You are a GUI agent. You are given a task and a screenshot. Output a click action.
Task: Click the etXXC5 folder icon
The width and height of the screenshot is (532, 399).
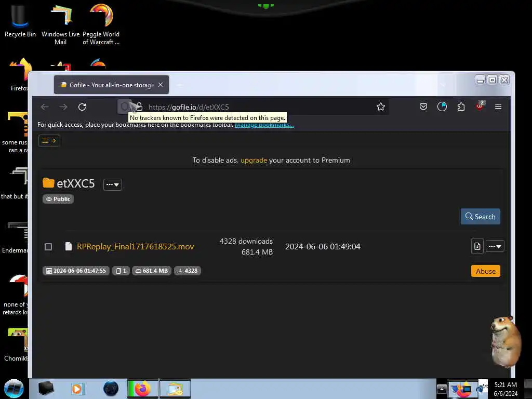[48, 183]
